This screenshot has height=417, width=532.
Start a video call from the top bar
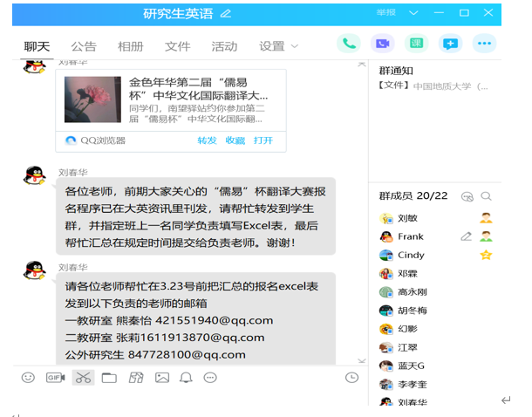point(380,44)
